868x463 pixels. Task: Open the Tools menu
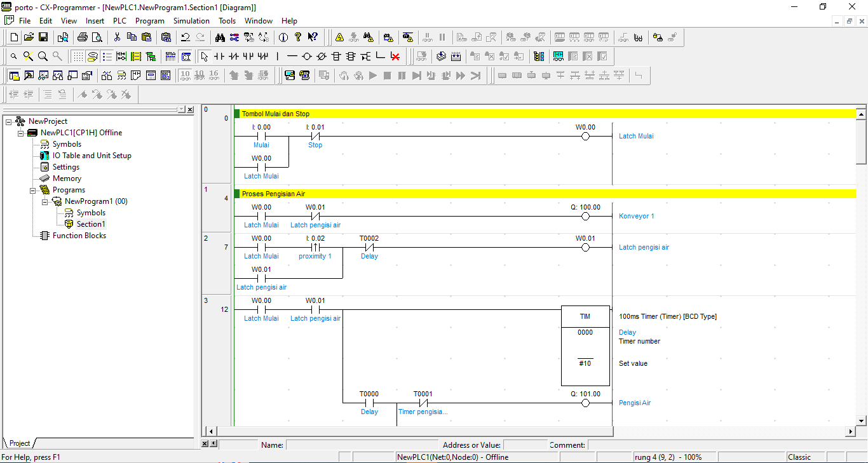(x=227, y=21)
